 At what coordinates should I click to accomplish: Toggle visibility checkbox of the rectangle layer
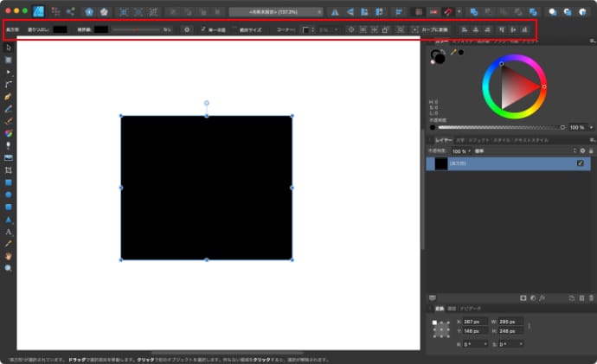580,163
